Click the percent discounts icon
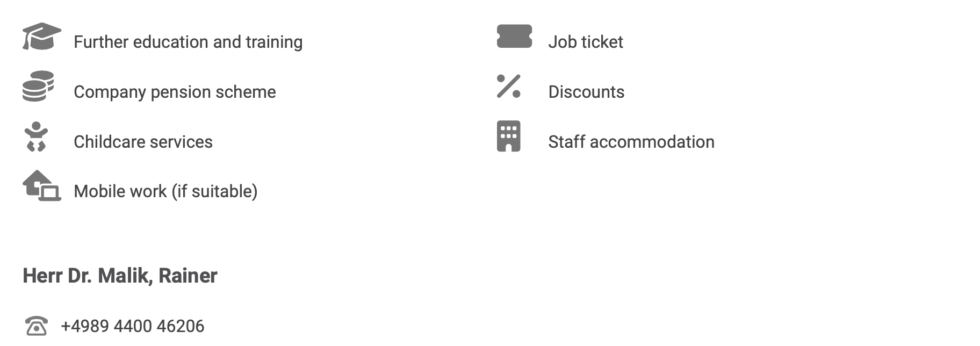 (x=509, y=86)
